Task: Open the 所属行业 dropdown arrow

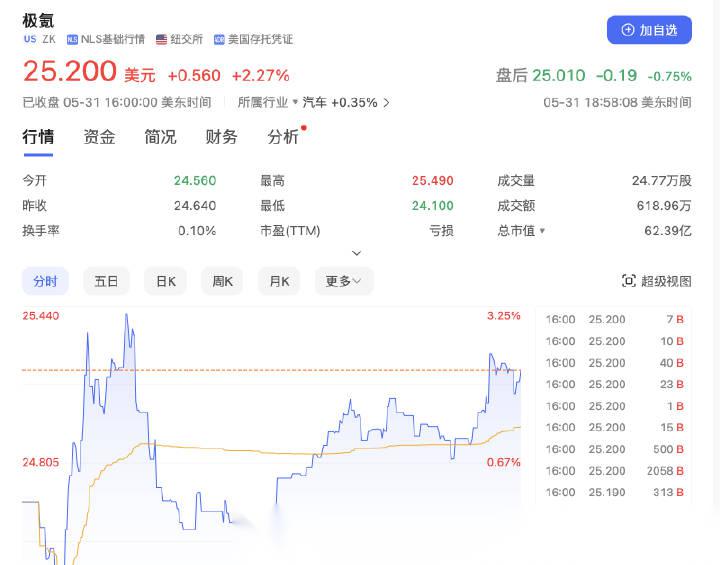Action: (x=295, y=101)
